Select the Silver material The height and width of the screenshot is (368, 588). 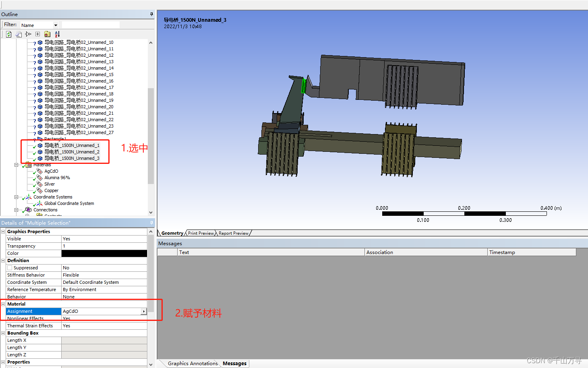50,184
